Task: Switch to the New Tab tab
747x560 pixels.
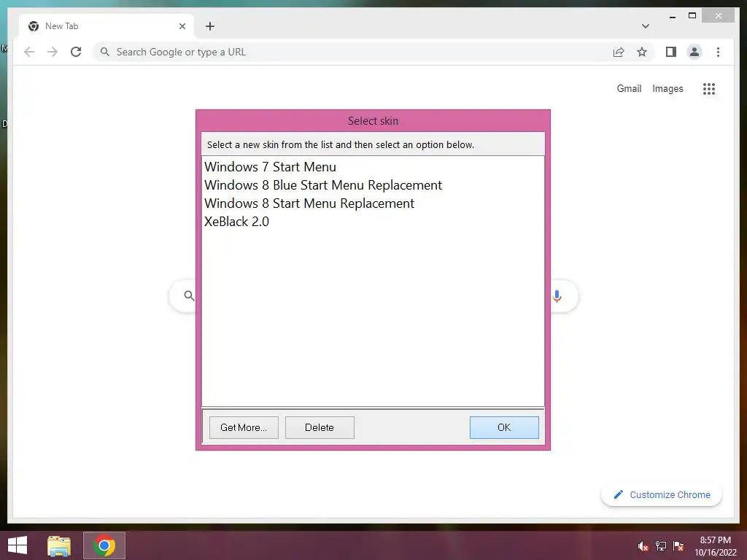Action: [x=107, y=26]
